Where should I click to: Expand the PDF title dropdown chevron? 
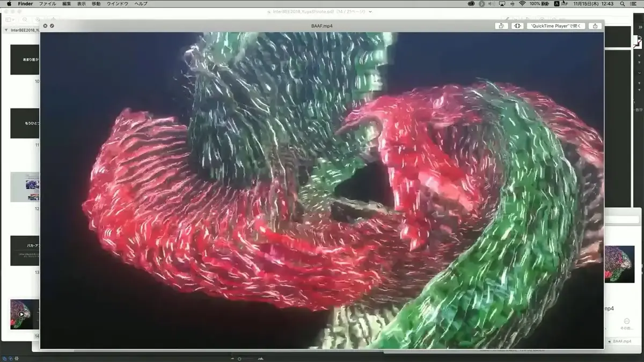coord(370,11)
